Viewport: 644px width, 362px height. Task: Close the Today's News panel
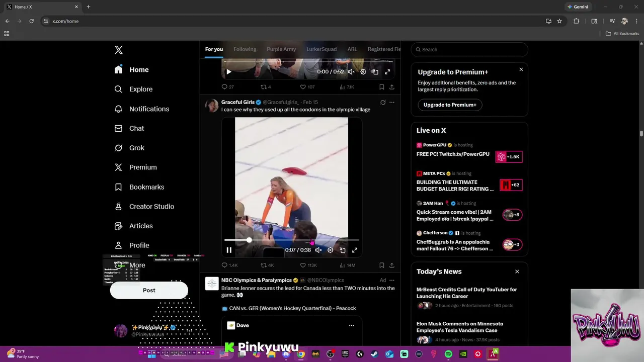click(x=517, y=271)
